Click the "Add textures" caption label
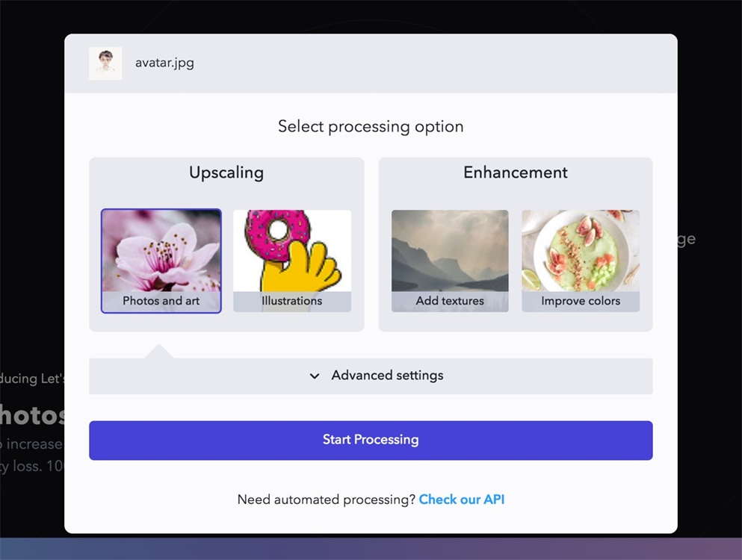This screenshot has width=742, height=560. tap(450, 301)
